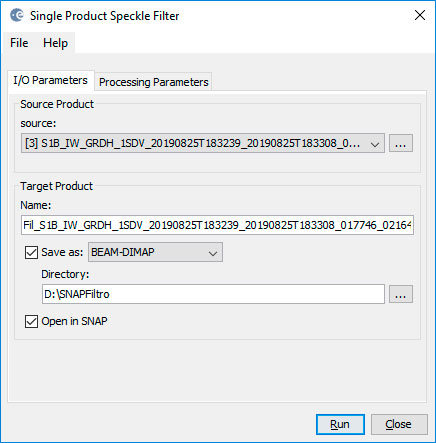The height and width of the screenshot is (443, 436).
Task: Close the dialog using the X icon
Action: coord(420,15)
